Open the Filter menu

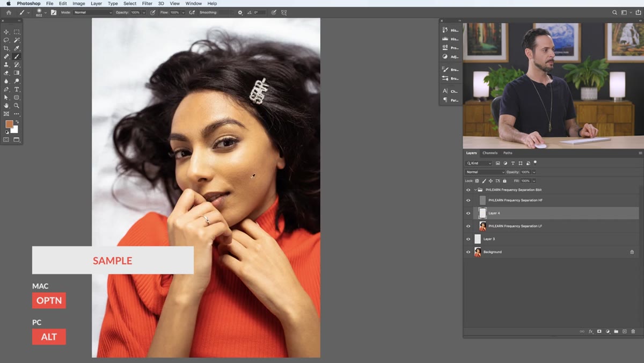(x=147, y=3)
